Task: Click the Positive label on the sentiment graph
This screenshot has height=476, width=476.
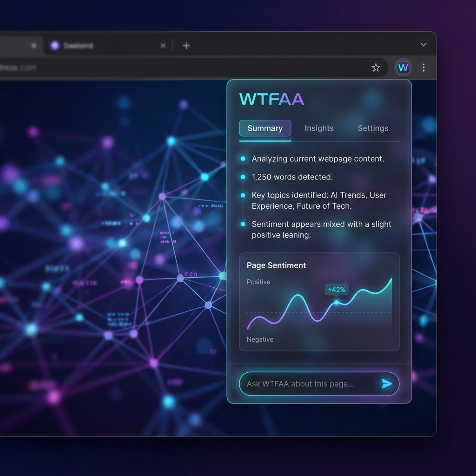Action: pyautogui.click(x=258, y=282)
